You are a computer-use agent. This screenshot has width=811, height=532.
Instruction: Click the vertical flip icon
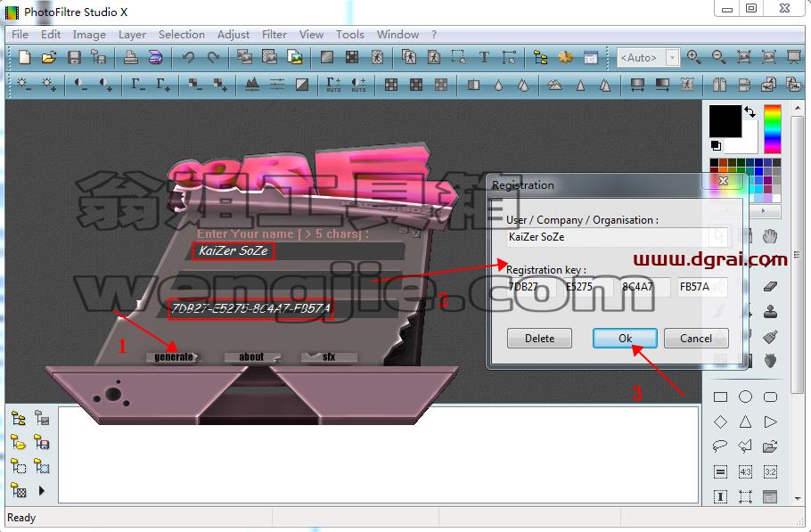click(x=744, y=85)
